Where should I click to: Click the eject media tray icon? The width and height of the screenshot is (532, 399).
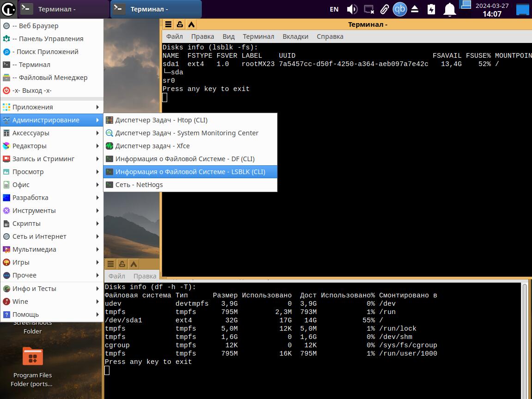415,9
